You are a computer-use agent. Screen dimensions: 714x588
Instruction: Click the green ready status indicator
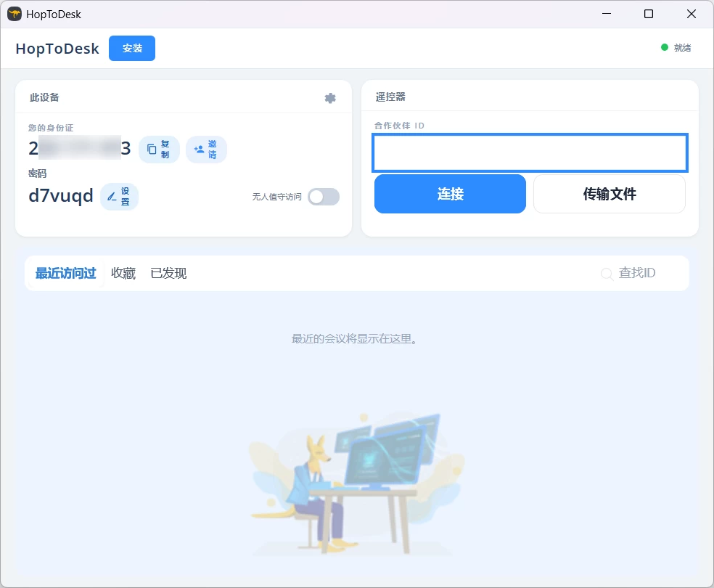click(x=665, y=47)
